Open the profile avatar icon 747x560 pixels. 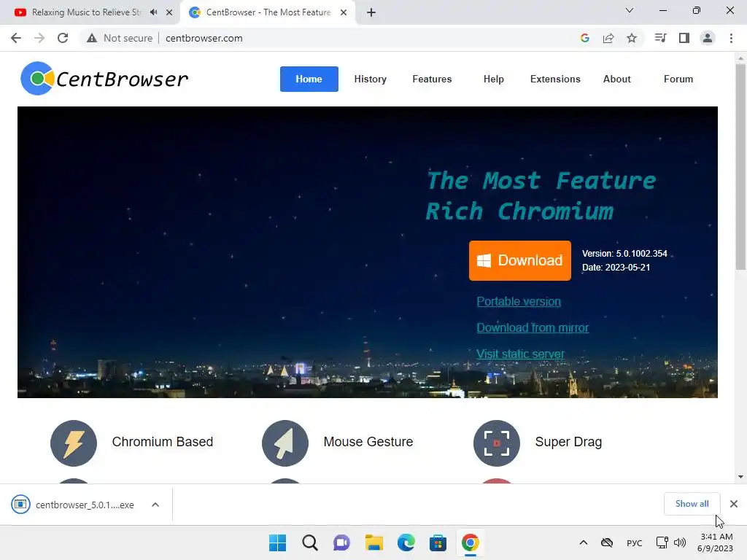pos(708,38)
